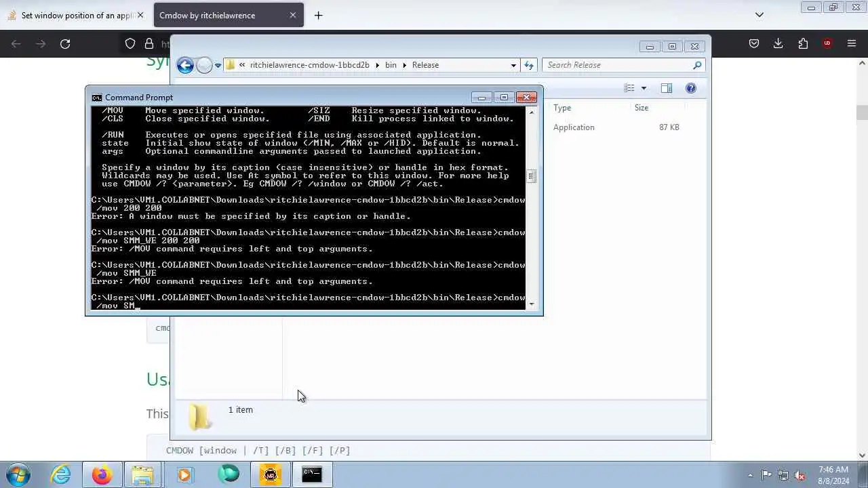The width and height of the screenshot is (868, 488).
Task: Sort files by Type column
Action: point(562,108)
